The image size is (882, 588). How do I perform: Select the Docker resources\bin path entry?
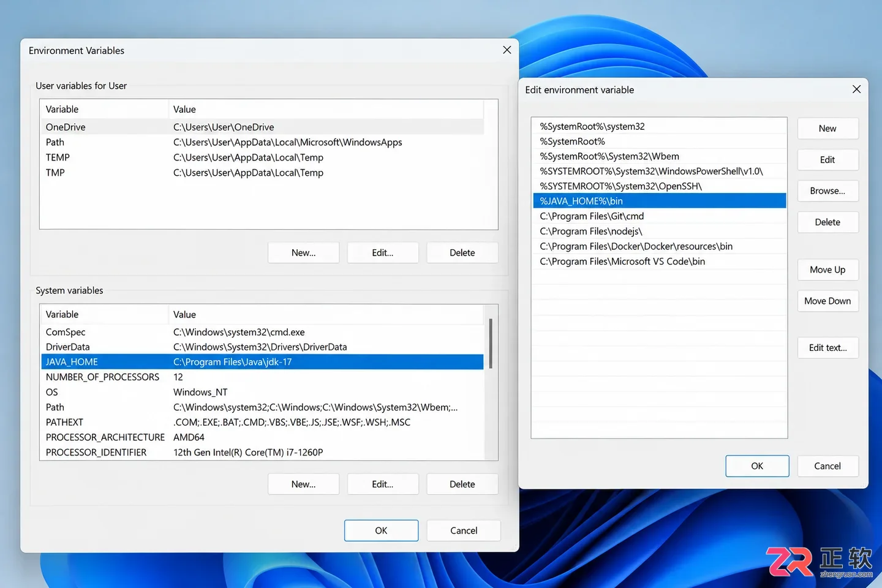(x=659, y=246)
